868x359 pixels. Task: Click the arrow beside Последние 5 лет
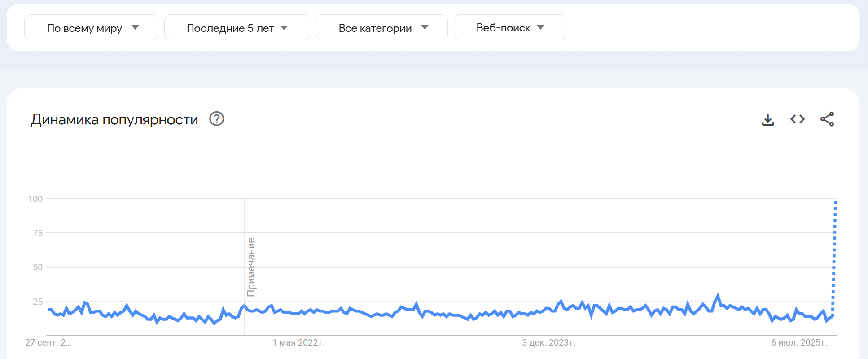[284, 28]
